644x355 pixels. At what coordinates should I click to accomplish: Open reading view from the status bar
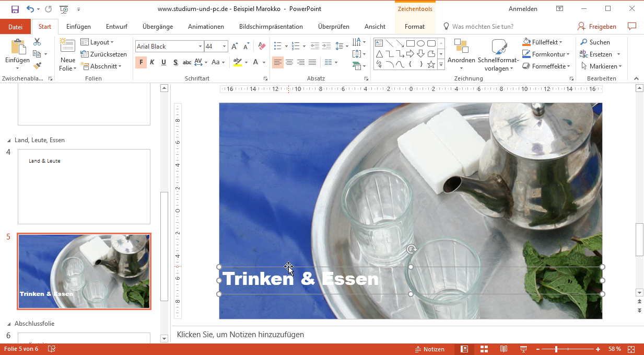(x=504, y=349)
